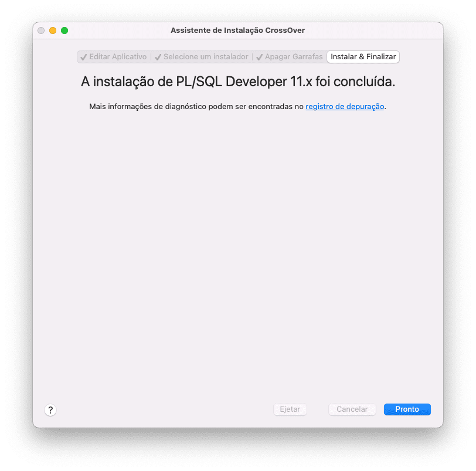This screenshot has height=471, width=476.
Task: Minimize the window with the yellow button
Action: pyautogui.click(x=53, y=31)
